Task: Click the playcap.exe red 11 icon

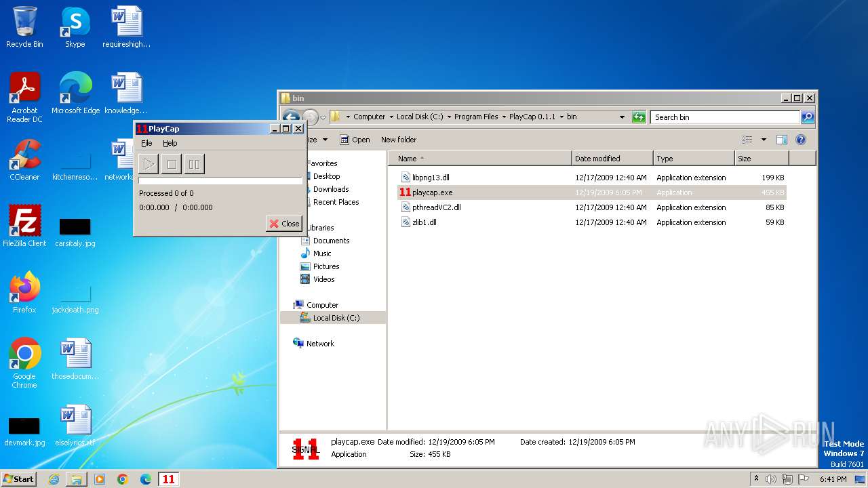Action: click(406, 192)
